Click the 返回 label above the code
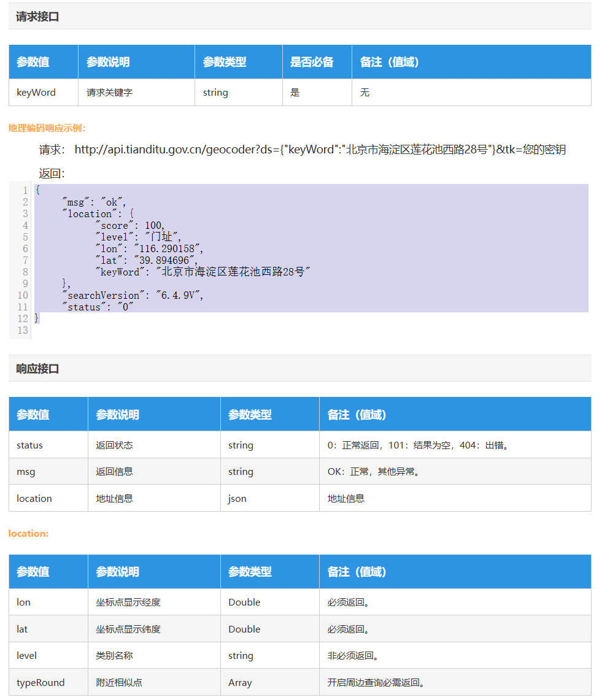 (52, 174)
